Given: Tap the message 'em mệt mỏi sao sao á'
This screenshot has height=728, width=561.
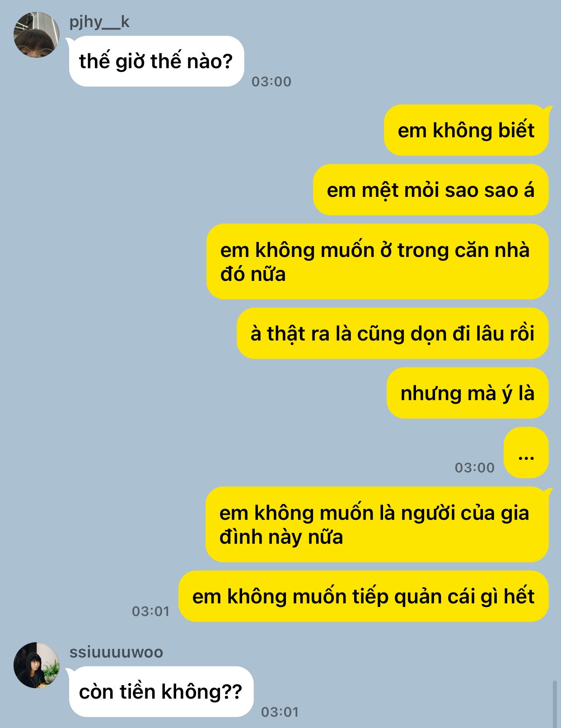Looking at the screenshot, I should tap(431, 190).
